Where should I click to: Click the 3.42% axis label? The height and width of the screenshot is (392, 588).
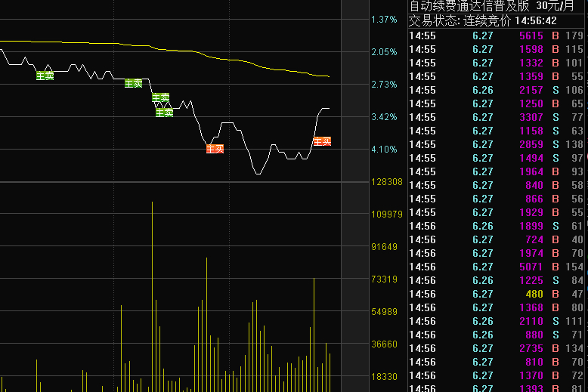pyautogui.click(x=384, y=117)
